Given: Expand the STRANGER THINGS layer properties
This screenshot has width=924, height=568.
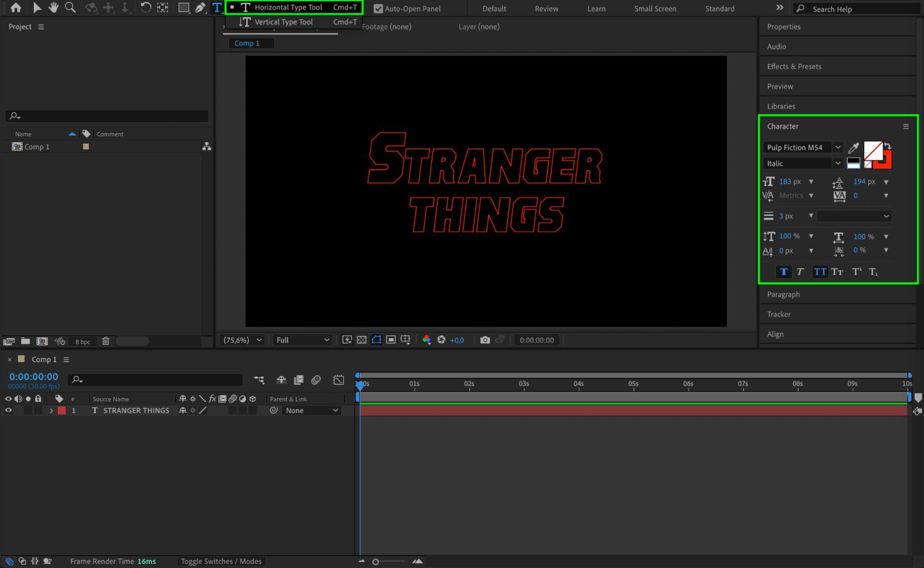Looking at the screenshot, I should 51,411.
